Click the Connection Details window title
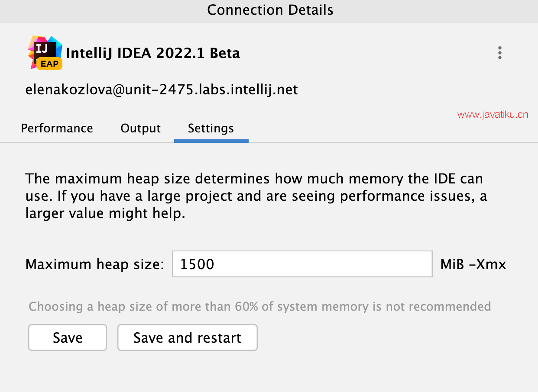The height and width of the screenshot is (392, 538). point(270,10)
